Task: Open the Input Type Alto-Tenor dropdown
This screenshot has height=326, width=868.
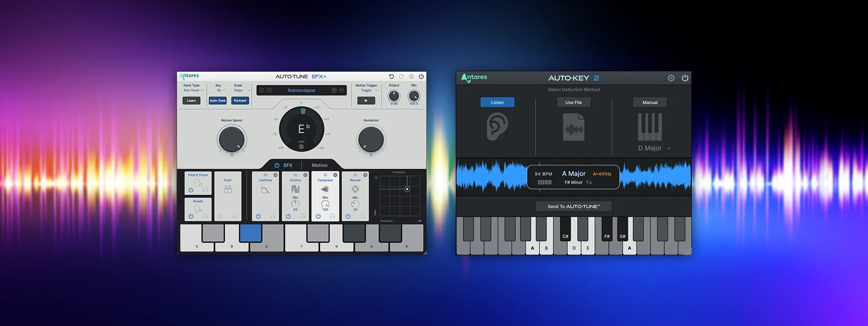Action: click(x=193, y=90)
